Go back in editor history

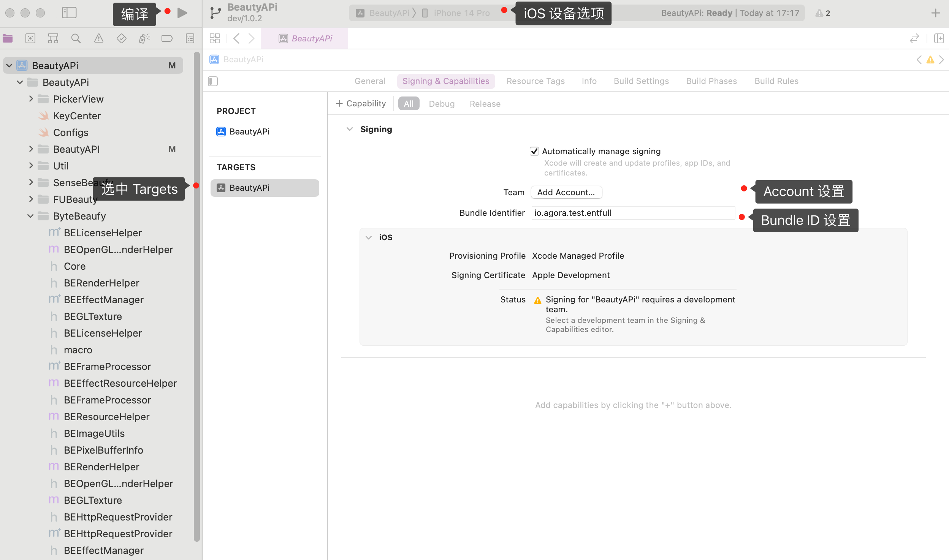(236, 38)
